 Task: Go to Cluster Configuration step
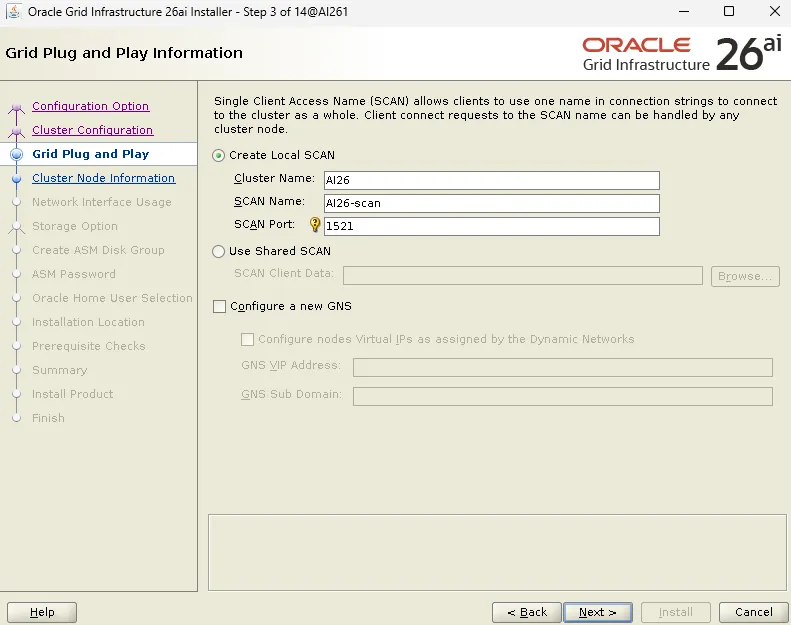[93, 130]
